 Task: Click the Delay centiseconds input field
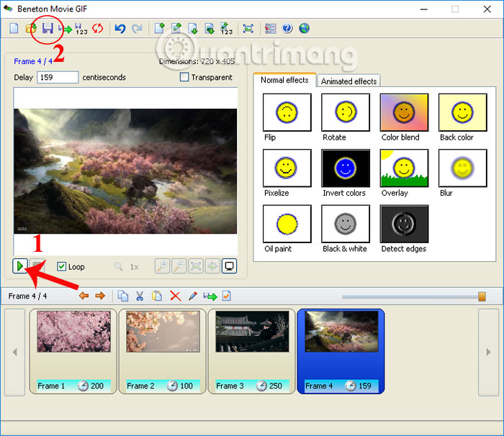pyautogui.click(x=58, y=78)
